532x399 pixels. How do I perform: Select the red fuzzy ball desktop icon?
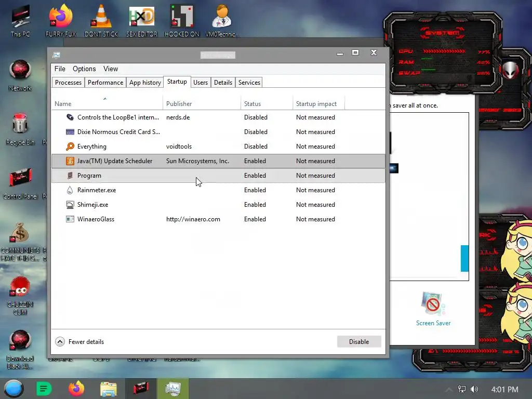(20, 295)
